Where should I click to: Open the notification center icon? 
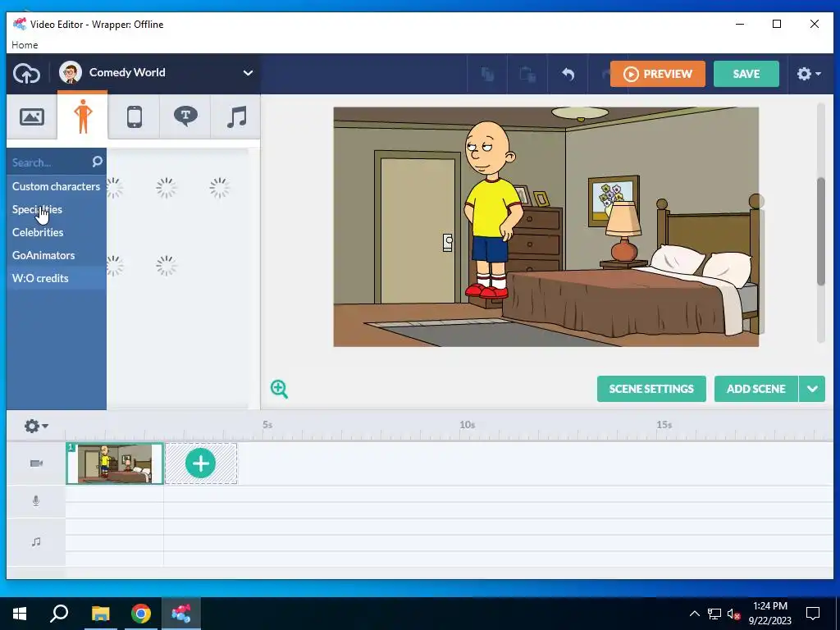coord(813,614)
